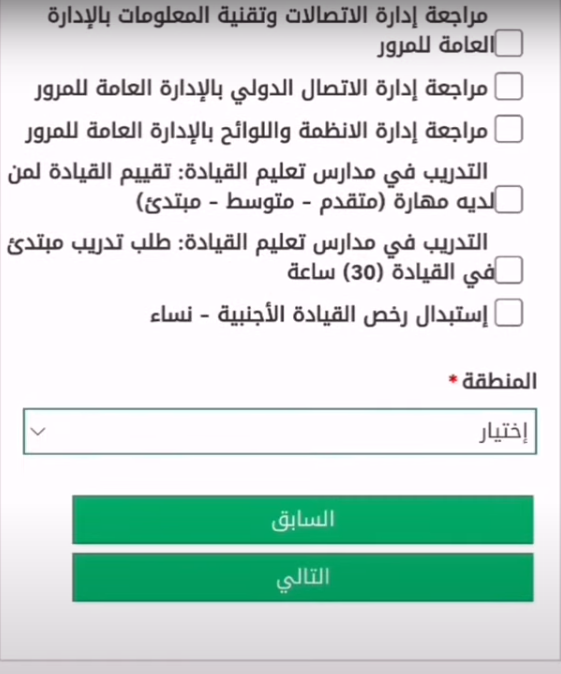This screenshot has width=561, height=674.
Task: Click label إستبدال رخص القيادة الأجنبية - نساء
Action: click(x=319, y=315)
